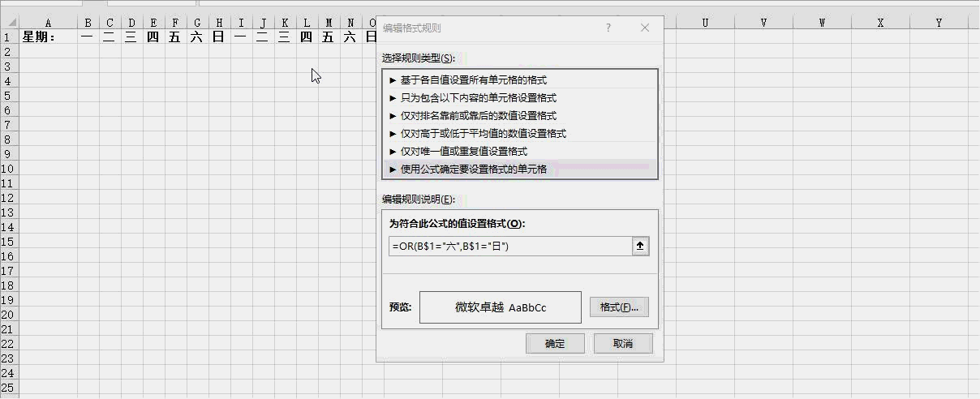Viewport: 980px width, 399px height.
Task: Select cell E1 containing 四
Action: point(153,36)
